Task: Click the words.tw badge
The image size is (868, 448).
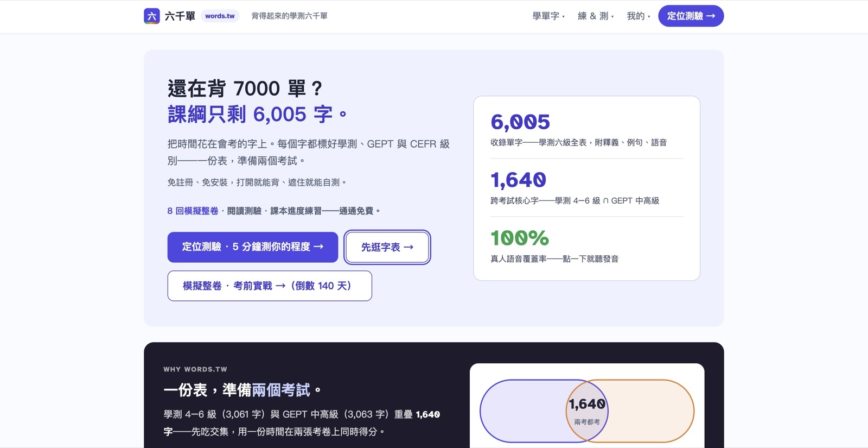Action: [x=220, y=16]
